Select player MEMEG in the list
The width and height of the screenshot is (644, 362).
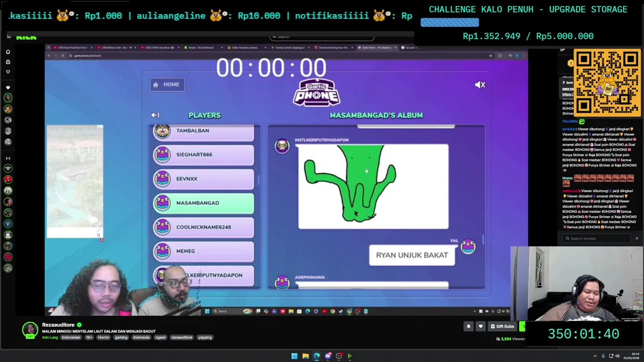(204, 251)
